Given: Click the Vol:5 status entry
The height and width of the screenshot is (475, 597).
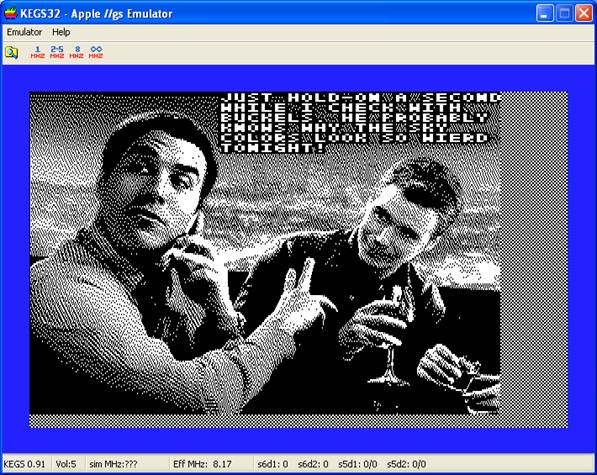Looking at the screenshot, I should tap(66, 464).
